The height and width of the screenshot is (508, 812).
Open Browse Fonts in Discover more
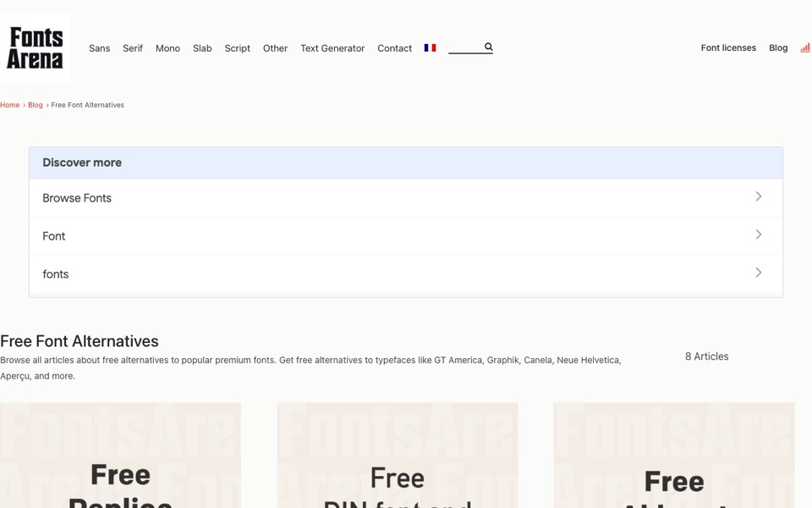tap(406, 198)
